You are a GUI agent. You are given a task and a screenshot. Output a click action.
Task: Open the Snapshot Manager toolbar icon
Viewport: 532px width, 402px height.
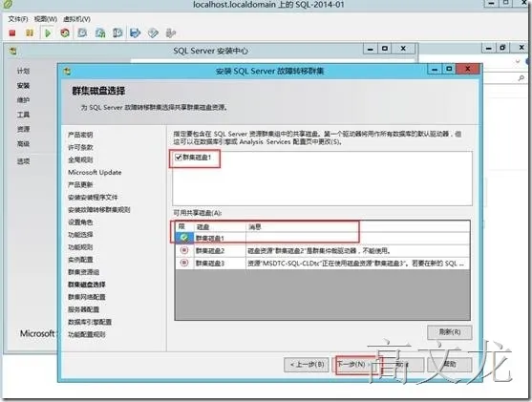(x=117, y=32)
